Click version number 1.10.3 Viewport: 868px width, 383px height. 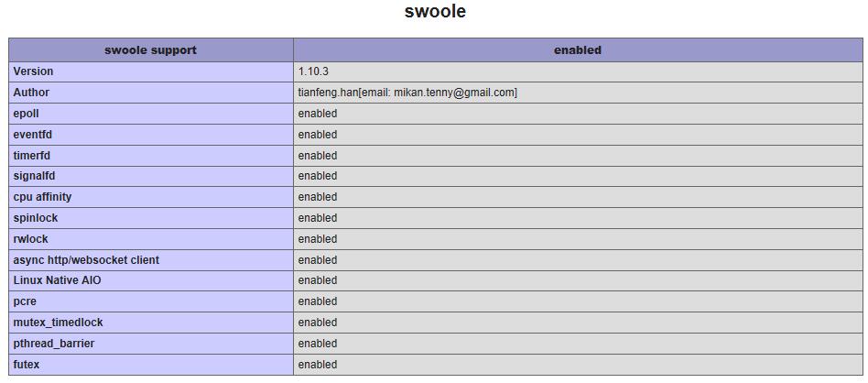(314, 71)
